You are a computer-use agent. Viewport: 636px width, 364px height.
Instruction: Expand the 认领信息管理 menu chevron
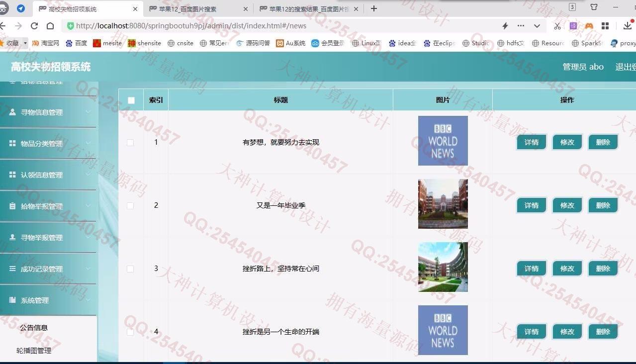[88, 175]
